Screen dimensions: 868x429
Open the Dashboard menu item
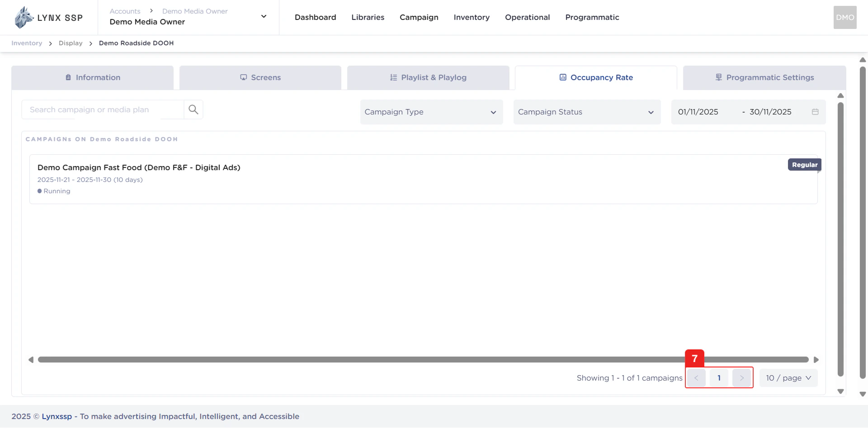click(315, 17)
